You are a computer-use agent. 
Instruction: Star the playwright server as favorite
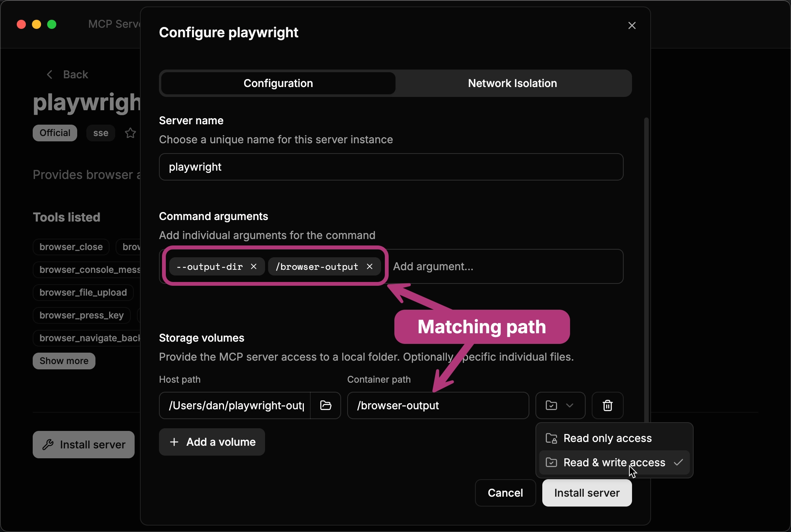click(x=130, y=133)
